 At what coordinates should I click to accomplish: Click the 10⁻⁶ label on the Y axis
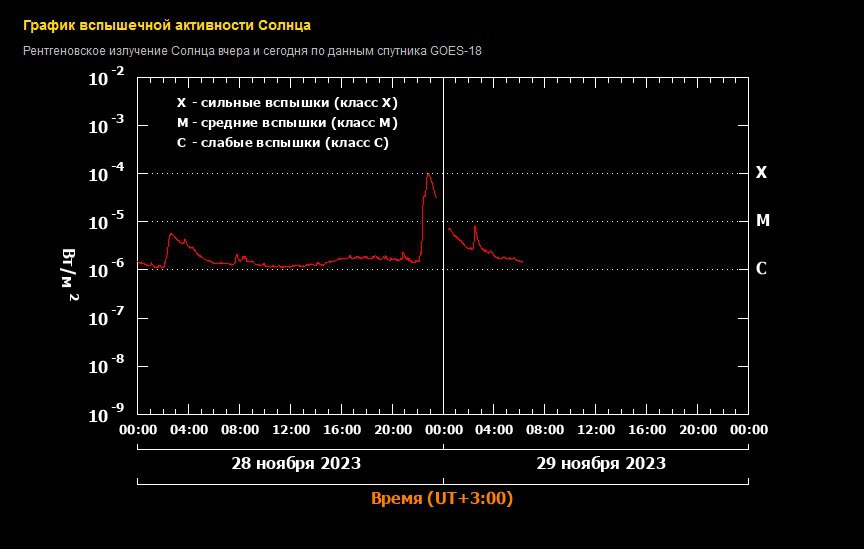tap(106, 270)
